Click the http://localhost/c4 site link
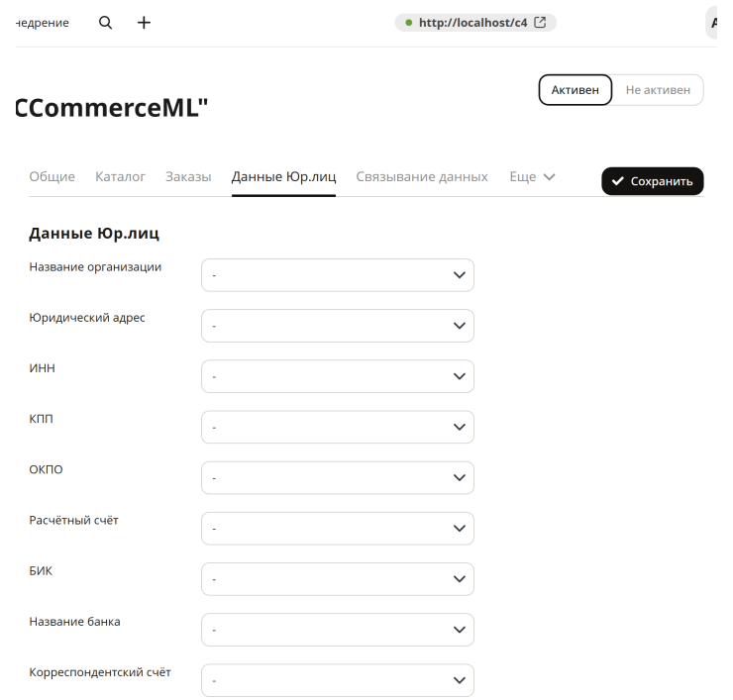This screenshot has width=733, height=700. coord(472,23)
